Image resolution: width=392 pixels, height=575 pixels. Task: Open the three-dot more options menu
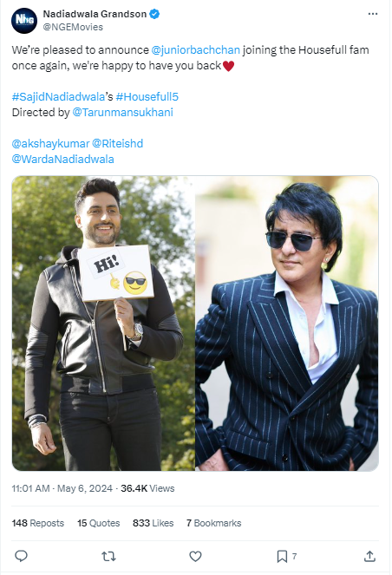[373, 14]
